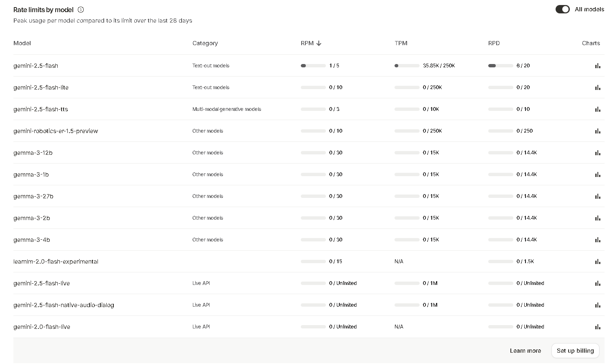Viewport: 615px width, 364px height.
Task: Open chart for gemini-2.5-flash-native-audio-dialog
Action: click(597, 305)
